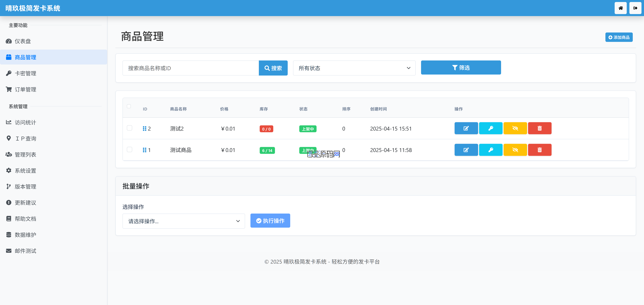This screenshot has width=644, height=305.
Task: Click product name 测试2
Action: (x=177, y=128)
